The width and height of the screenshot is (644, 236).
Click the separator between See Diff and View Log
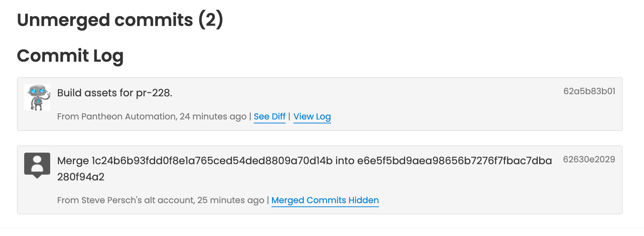290,116
